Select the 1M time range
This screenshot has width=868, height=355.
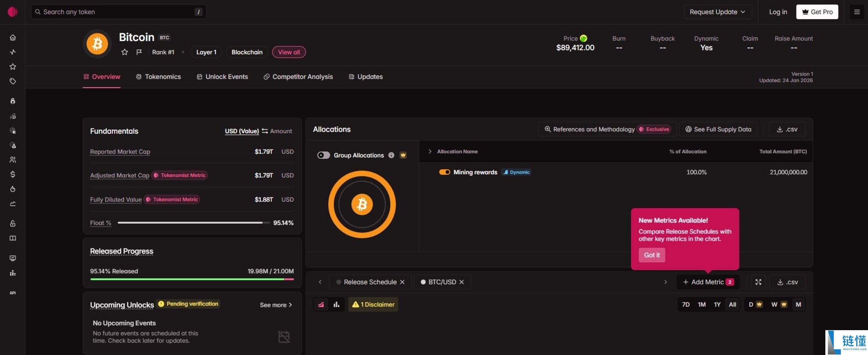pyautogui.click(x=702, y=305)
